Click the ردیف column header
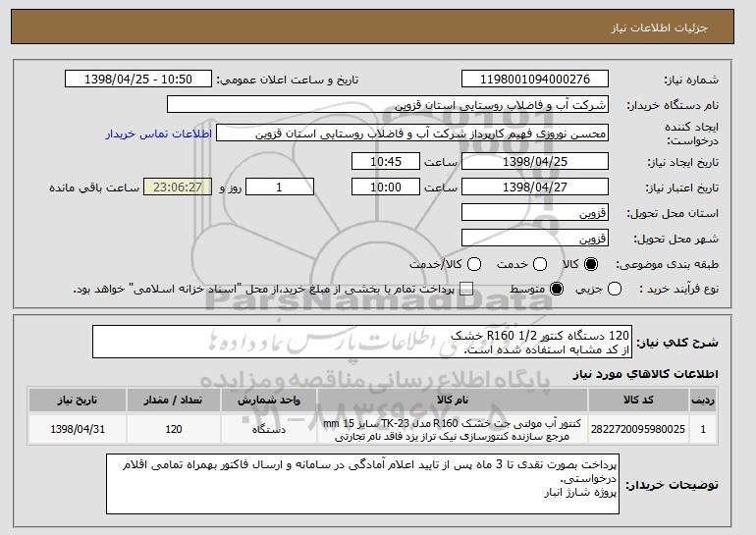 703,401
